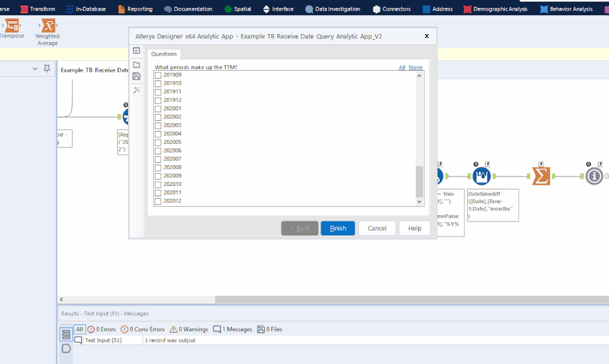Screen dimensions: 609x364
Task: Click the magic wand icon in app dialog
Action: [x=137, y=90]
